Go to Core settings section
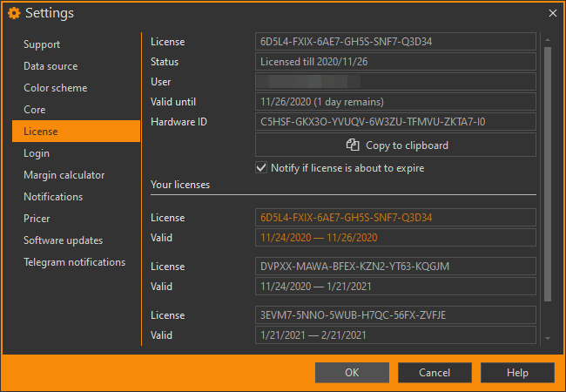The height and width of the screenshot is (392, 566). click(x=35, y=110)
